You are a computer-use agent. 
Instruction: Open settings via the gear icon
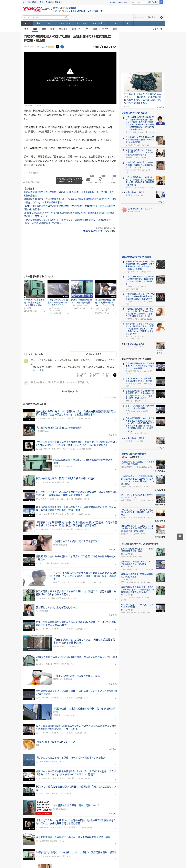[x=161, y=17]
